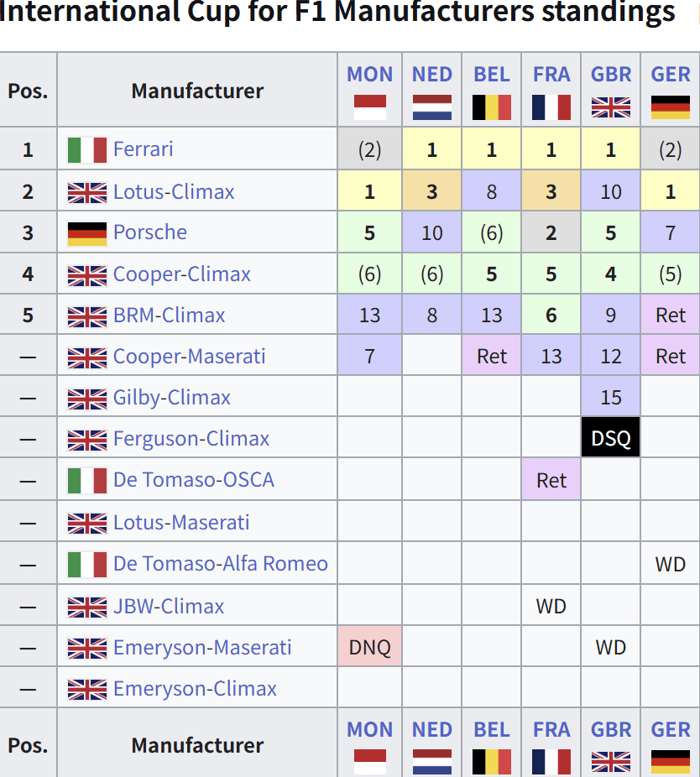Viewport: 700px width, 777px height.
Task: Click the black DSQ cell for Ferguson-Climax
Action: coord(611,437)
